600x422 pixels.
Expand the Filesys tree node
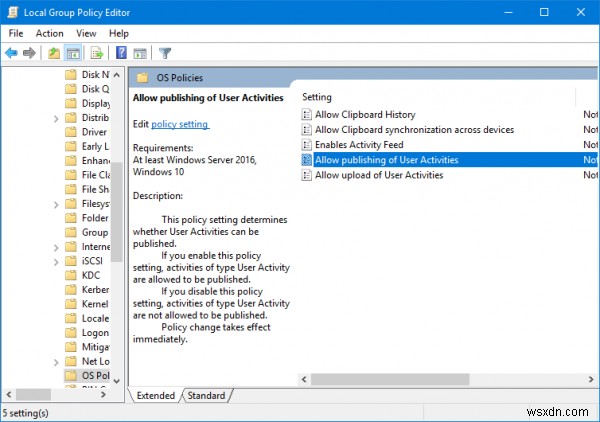coord(56,205)
